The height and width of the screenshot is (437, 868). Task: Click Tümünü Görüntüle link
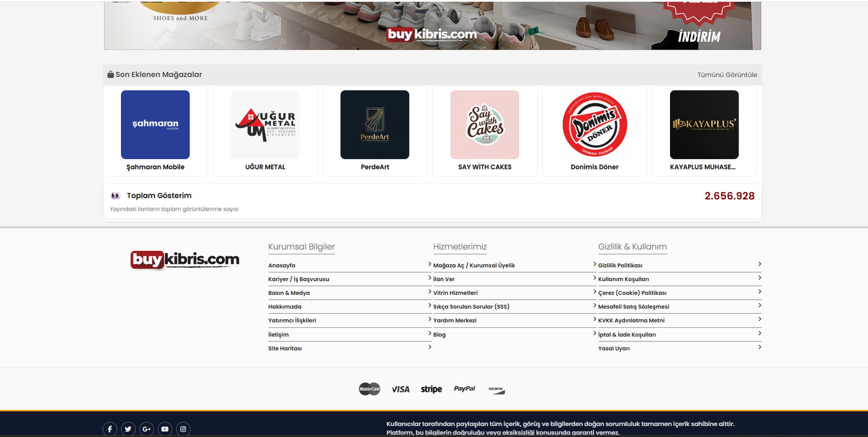click(x=727, y=75)
